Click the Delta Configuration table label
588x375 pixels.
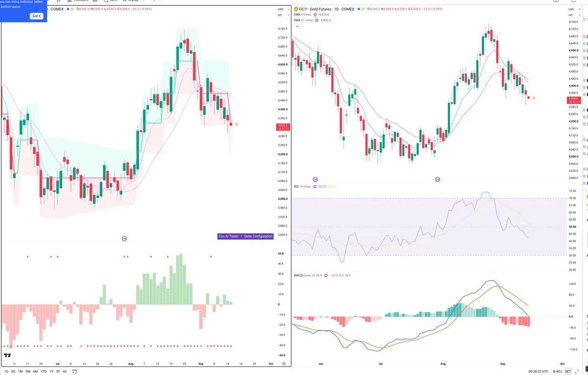[x=258, y=236]
